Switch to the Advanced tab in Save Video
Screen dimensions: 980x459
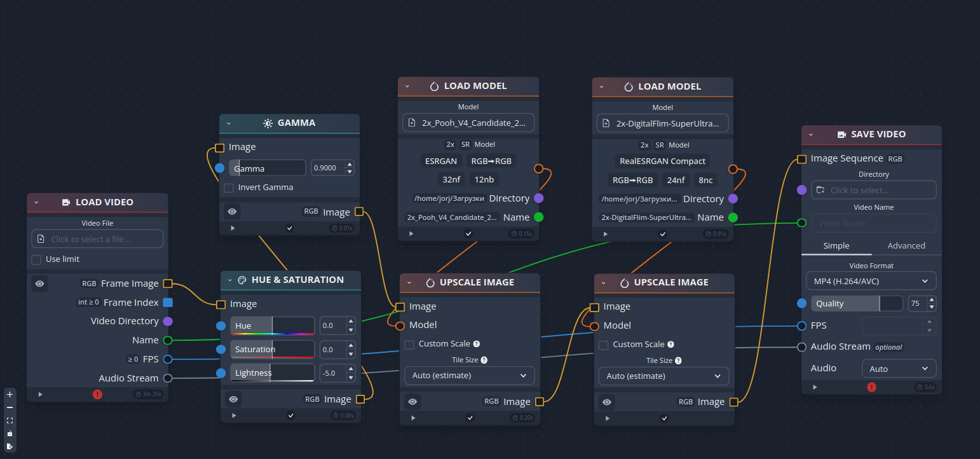(x=906, y=246)
